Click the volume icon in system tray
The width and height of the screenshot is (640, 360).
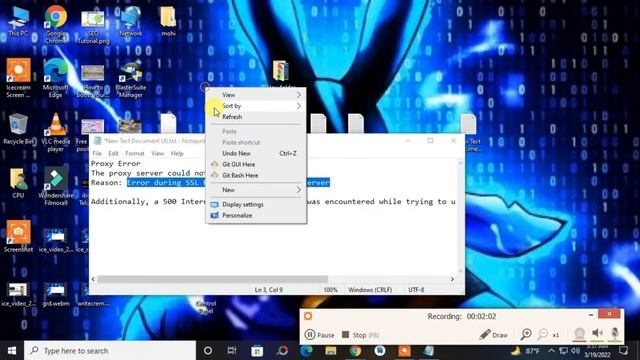point(576,351)
